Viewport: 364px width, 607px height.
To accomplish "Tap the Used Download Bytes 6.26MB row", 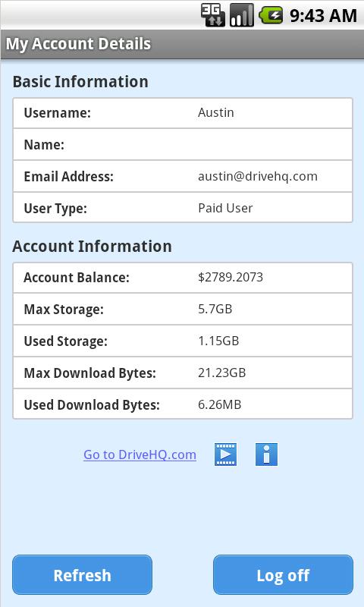I will point(183,404).
